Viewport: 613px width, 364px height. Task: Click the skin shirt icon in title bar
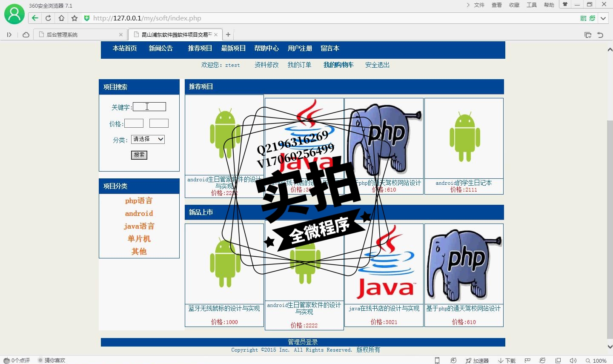click(565, 4)
